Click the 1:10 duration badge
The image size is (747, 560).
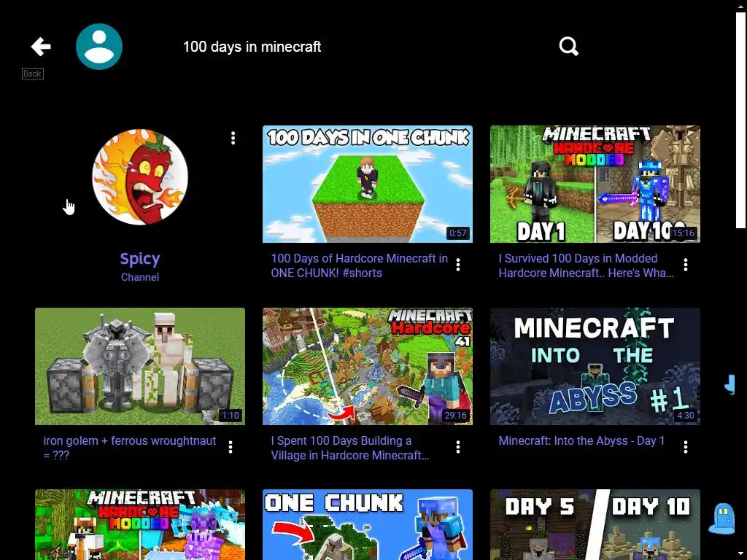click(231, 415)
